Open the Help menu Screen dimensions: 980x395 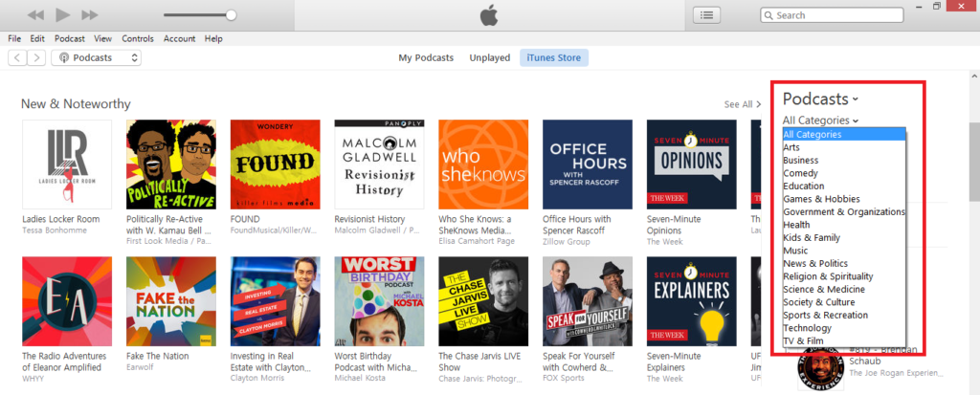[x=213, y=39]
